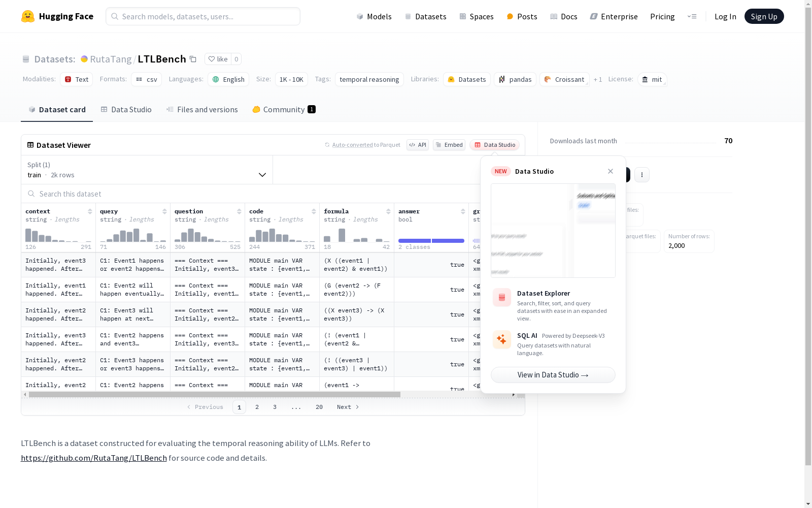Select the Croissant library tag
The height and width of the screenshot is (508, 812).
pyautogui.click(x=564, y=79)
